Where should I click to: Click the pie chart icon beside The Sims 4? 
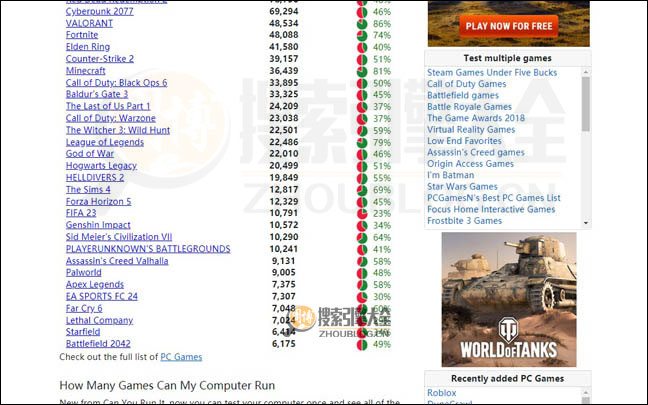362,191
